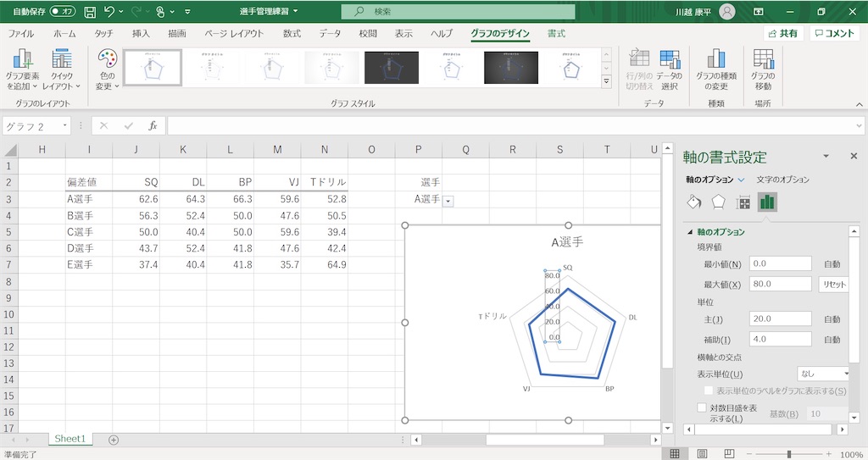Open the task pane options arrow
This screenshot has height=460, width=868.
tap(826, 157)
